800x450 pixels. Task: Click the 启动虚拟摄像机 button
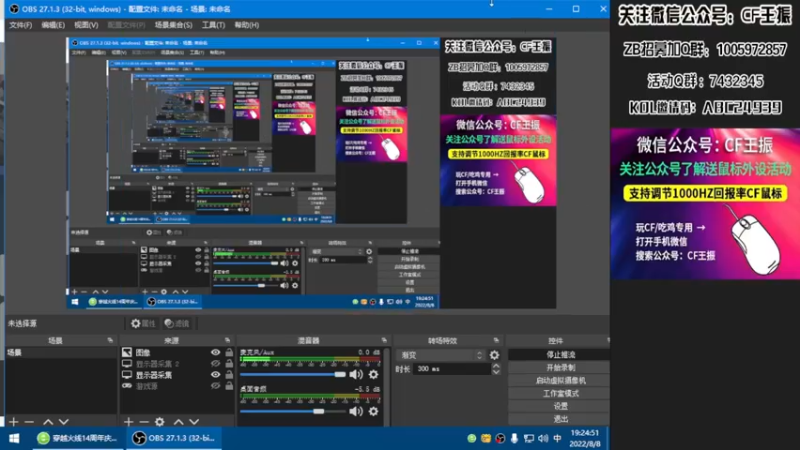click(559, 380)
